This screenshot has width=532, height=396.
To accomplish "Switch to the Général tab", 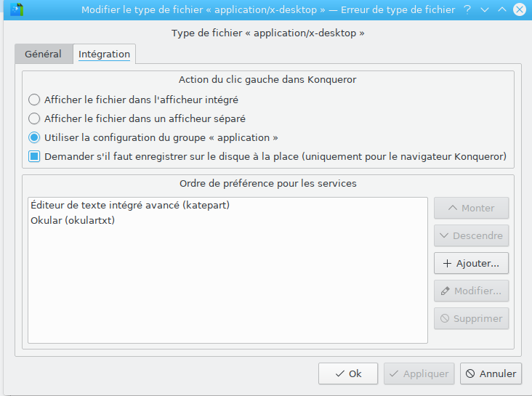I will pyautogui.click(x=44, y=54).
